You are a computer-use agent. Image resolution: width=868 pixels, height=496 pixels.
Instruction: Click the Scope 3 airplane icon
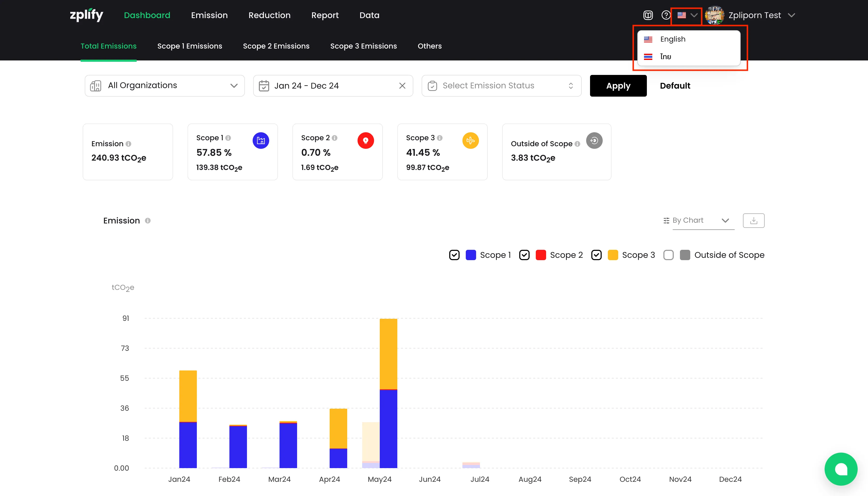pyautogui.click(x=470, y=140)
